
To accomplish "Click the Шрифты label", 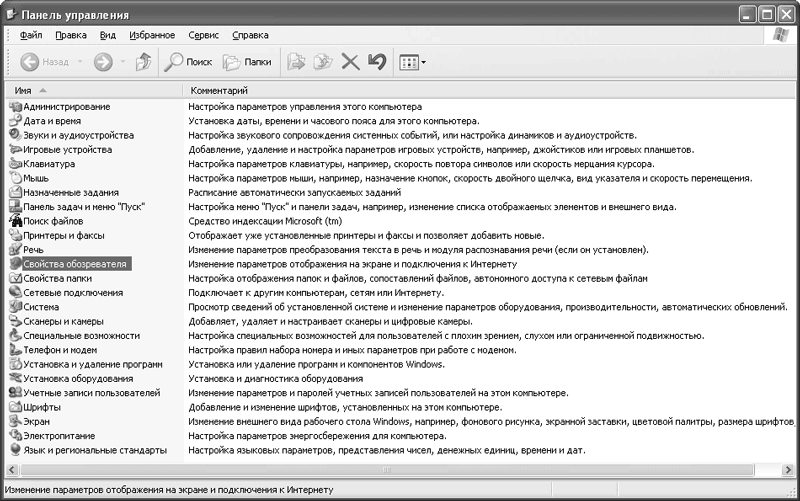I will (42, 407).
